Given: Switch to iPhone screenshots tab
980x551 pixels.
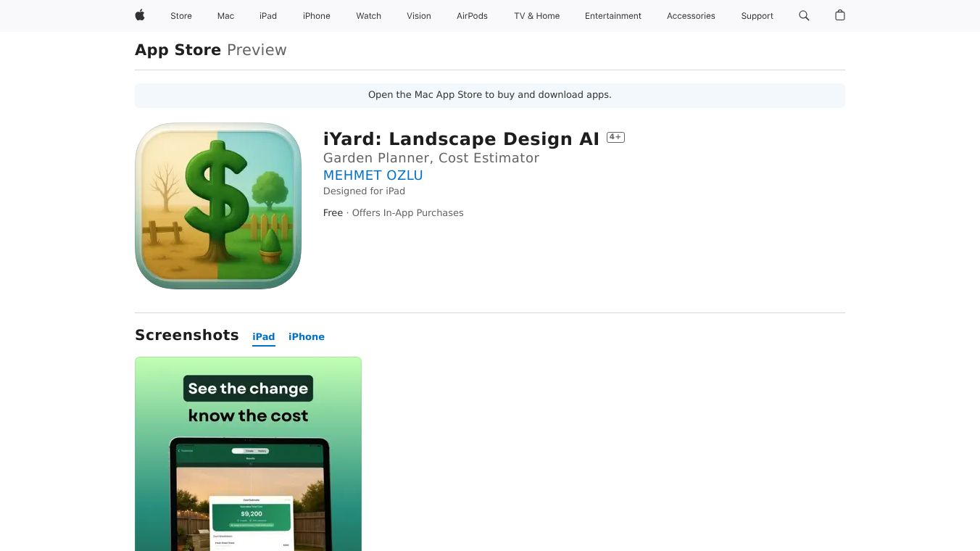Looking at the screenshot, I should click(307, 337).
